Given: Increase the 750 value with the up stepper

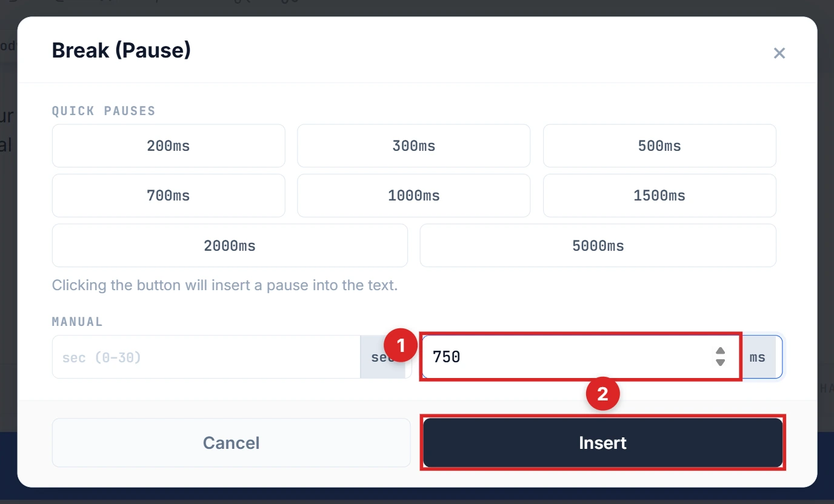Looking at the screenshot, I should [x=720, y=351].
